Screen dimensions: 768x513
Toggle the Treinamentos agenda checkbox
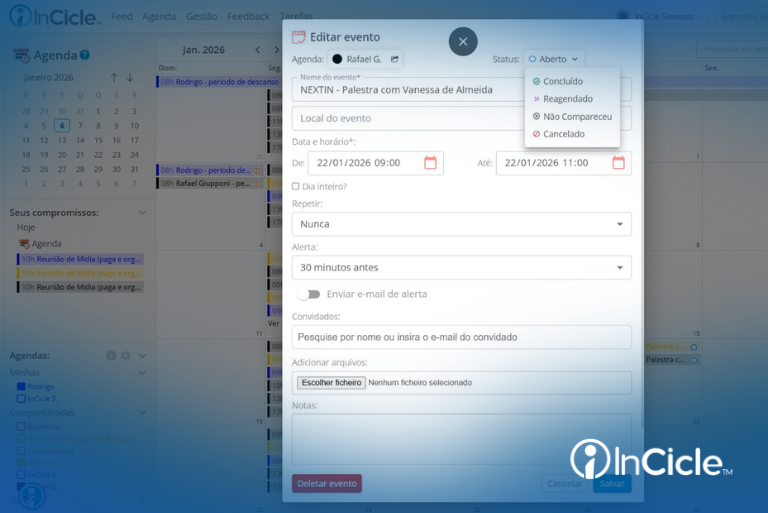click(x=21, y=450)
